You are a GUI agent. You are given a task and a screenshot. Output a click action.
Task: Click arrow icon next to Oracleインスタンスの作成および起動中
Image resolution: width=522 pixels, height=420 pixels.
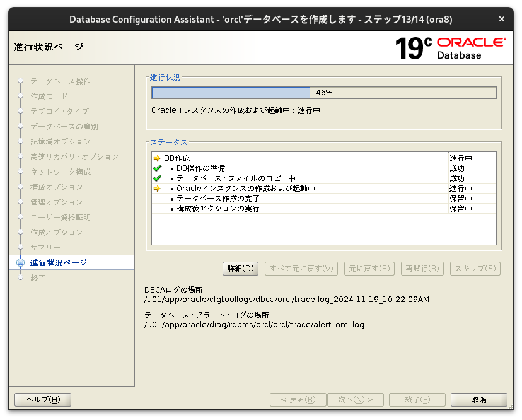tap(158, 189)
